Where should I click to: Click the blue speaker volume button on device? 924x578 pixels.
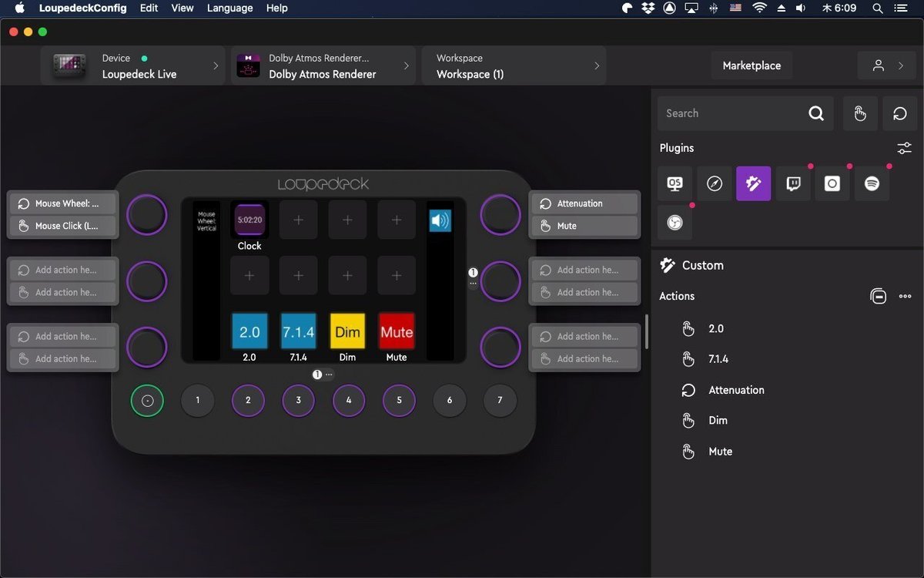tap(440, 221)
